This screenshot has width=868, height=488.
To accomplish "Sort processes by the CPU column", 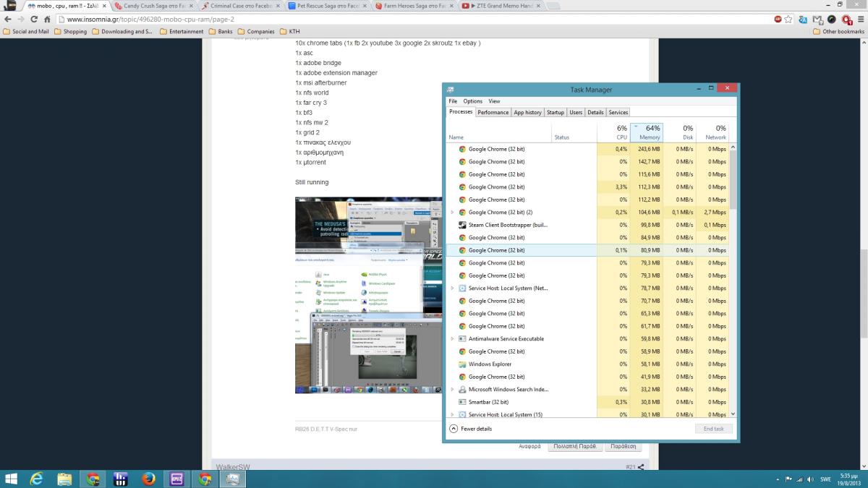I will click(x=613, y=132).
